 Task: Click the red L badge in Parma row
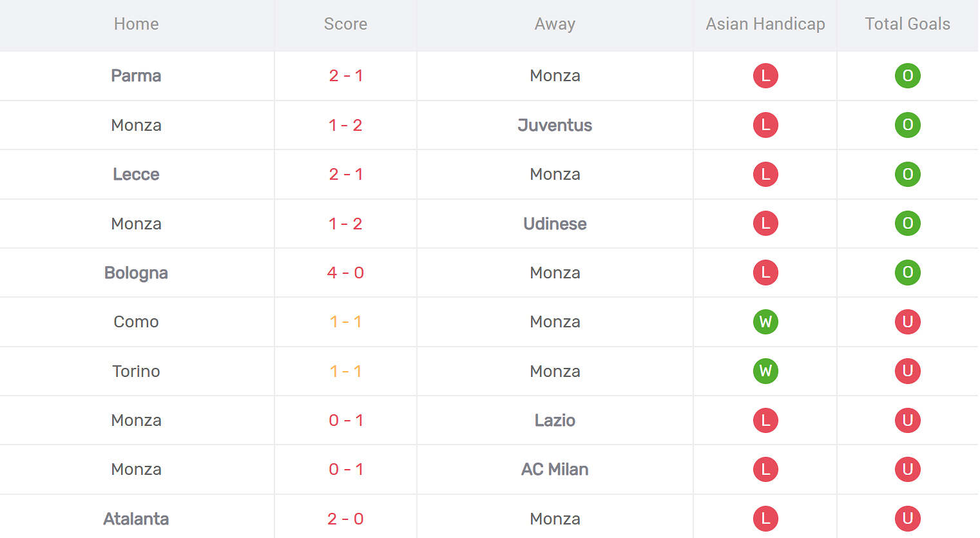click(x=765, y=75)
